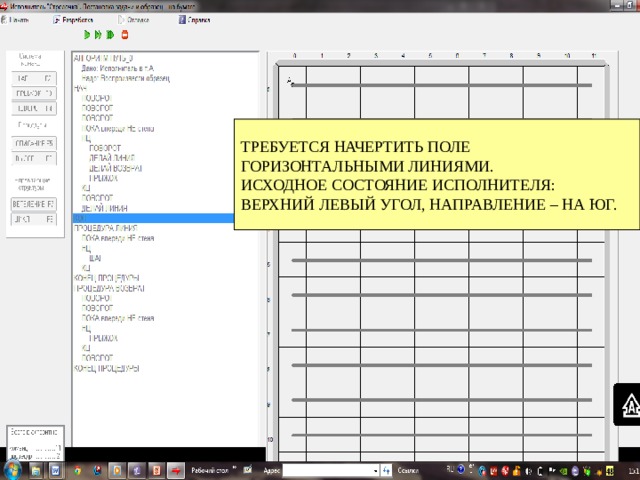Open the Справка menu
640x480 pixels.
coord(194,20)
